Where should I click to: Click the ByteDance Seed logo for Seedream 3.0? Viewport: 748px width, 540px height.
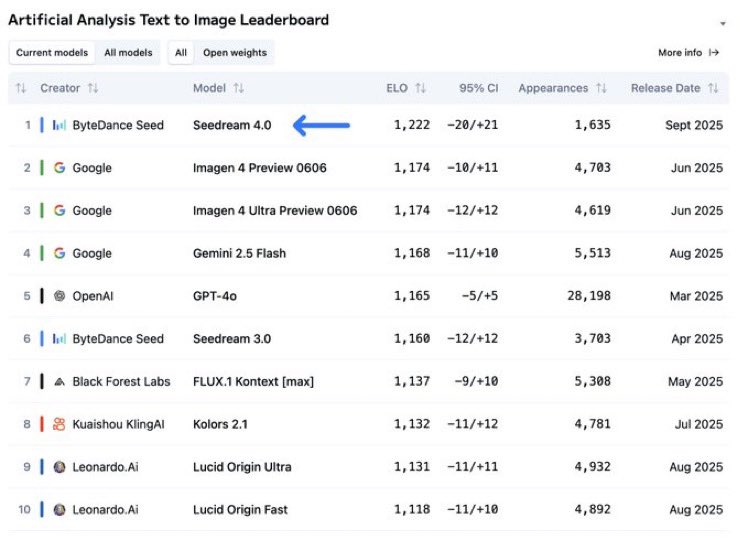pos(59,339)
